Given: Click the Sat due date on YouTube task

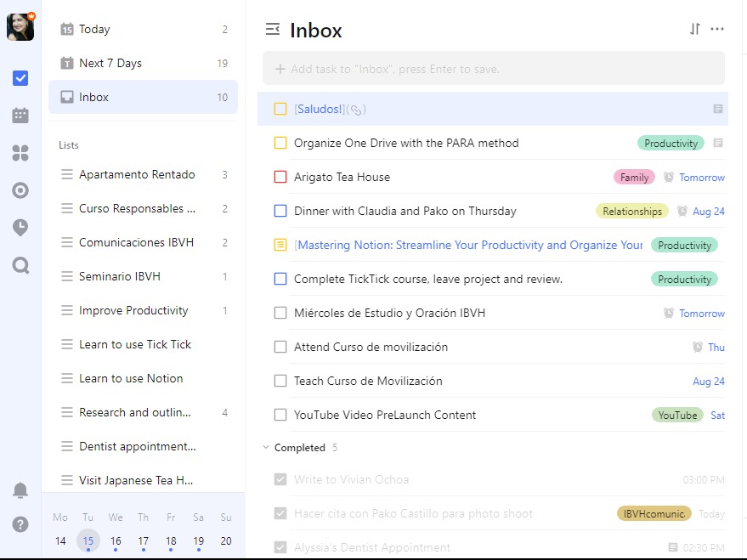Looking at the screenshot, I should (x=717, y=415).
